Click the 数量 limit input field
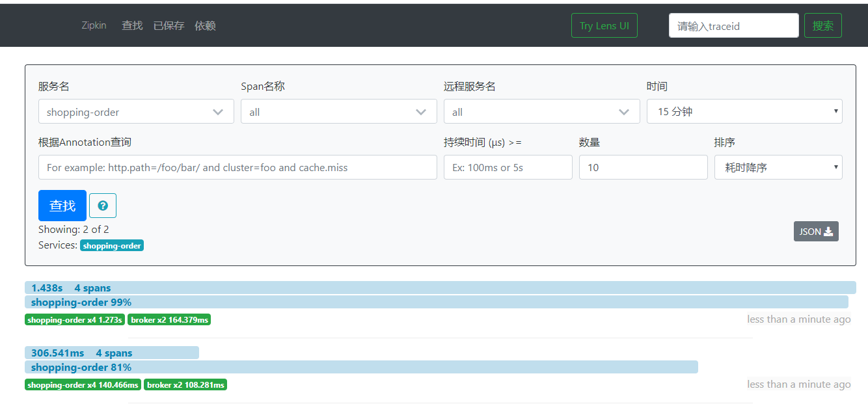The height and width of the screenshot is (404, 868). coord(643,167)
